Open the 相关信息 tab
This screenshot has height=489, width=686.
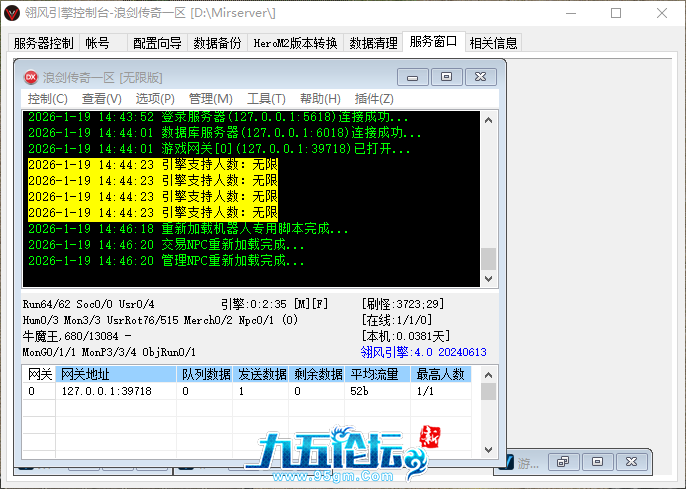pyautogui.click(x=494, y=43)
